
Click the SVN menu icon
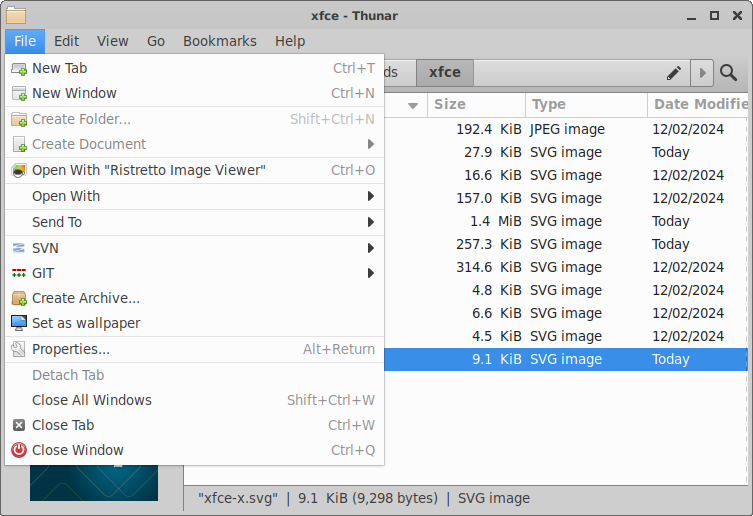click(x=19, y=248)
